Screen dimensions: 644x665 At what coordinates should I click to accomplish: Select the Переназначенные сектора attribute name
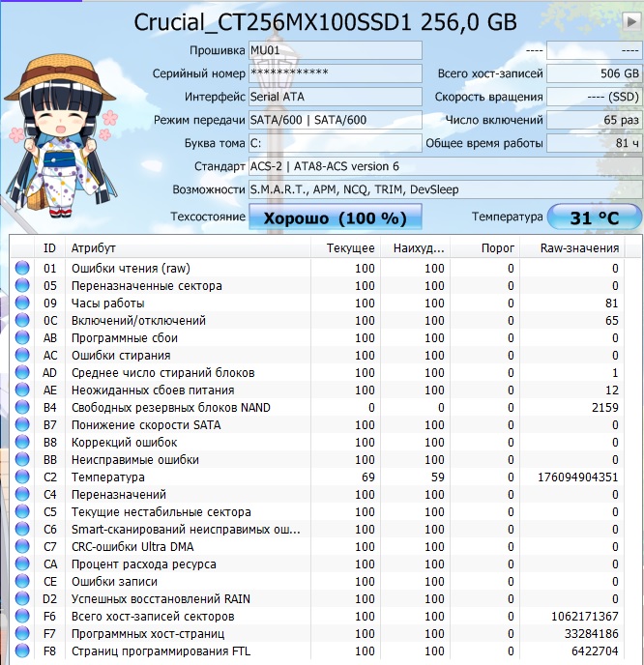point(146,286)
